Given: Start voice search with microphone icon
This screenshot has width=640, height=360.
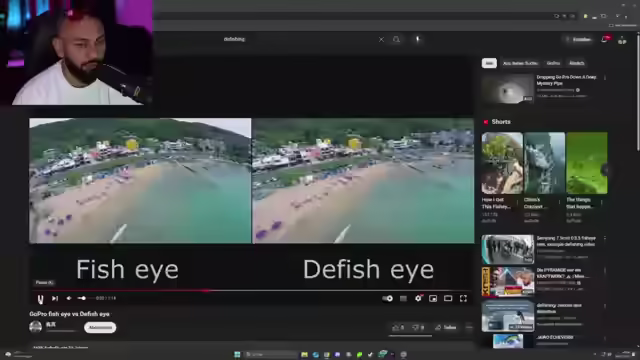Looking at the screenshot, I should pyautogui.click(x=418, y=40).
